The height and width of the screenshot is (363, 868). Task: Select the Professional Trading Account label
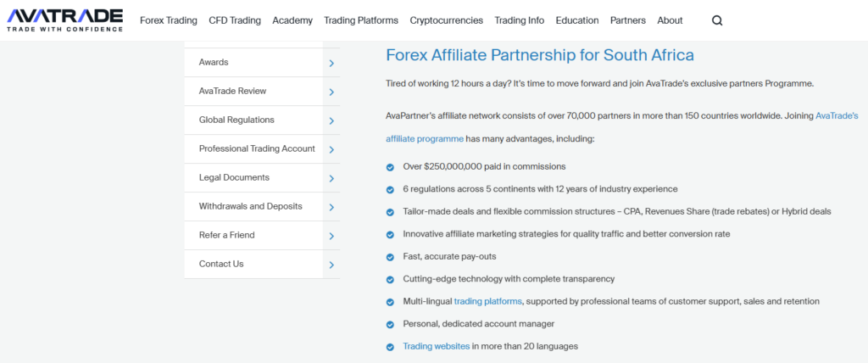[x=257, y=148]
